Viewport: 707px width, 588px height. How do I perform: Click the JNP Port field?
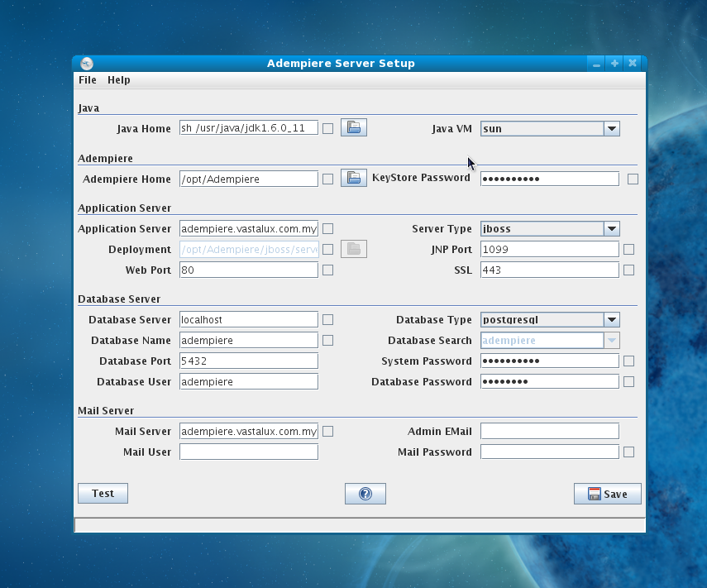click(550, 250)
